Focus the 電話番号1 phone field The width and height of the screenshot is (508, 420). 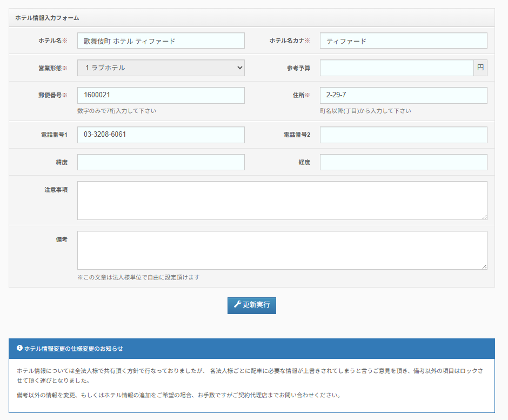pos(161,135)
